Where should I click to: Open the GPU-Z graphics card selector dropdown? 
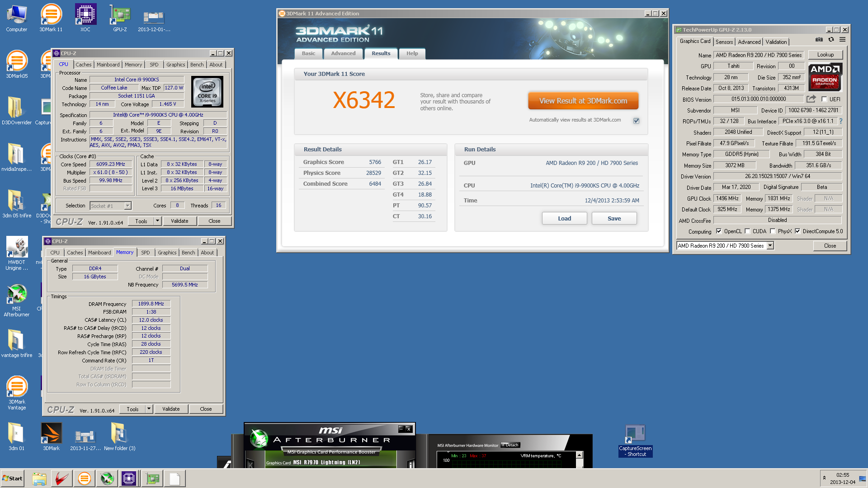[x=770, y=246]
